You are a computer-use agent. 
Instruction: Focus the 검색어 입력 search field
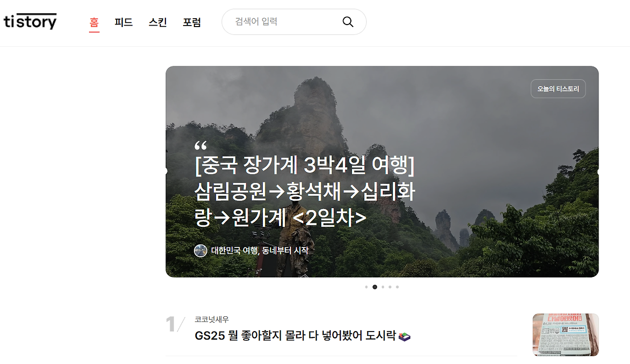click(294, 22)
